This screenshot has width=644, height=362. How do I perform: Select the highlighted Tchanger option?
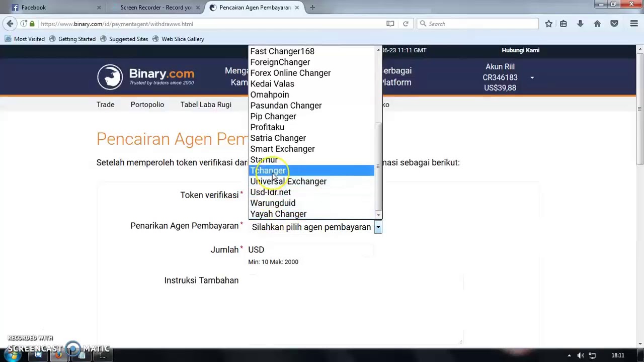tap(312, 170)
